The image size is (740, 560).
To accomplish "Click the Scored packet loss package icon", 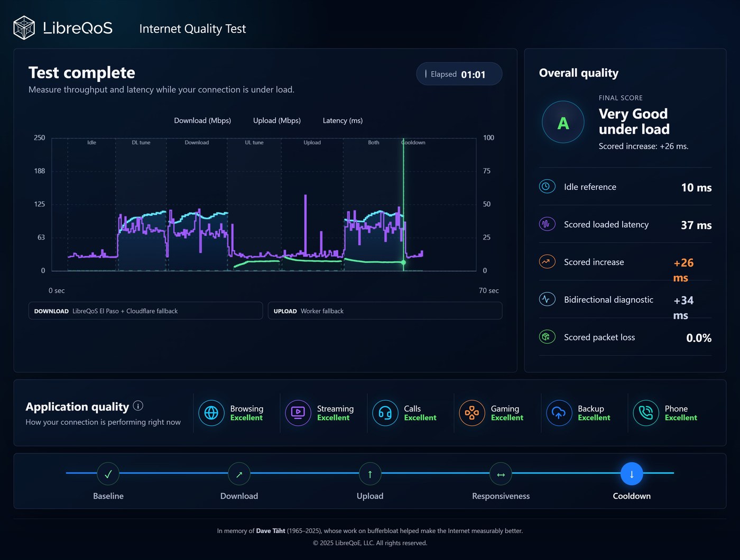I will [x=547, y=337].
